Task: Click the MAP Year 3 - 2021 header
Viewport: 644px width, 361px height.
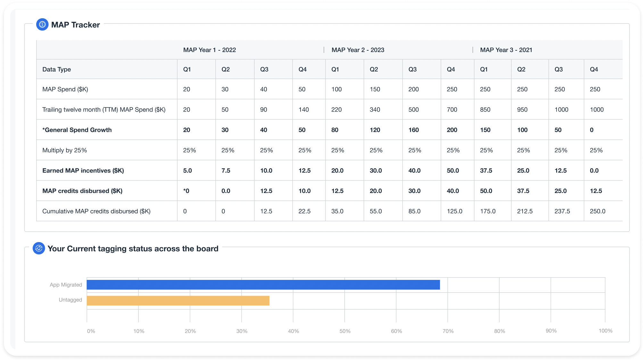Action: pyautogui.click(x=506, y=50)
